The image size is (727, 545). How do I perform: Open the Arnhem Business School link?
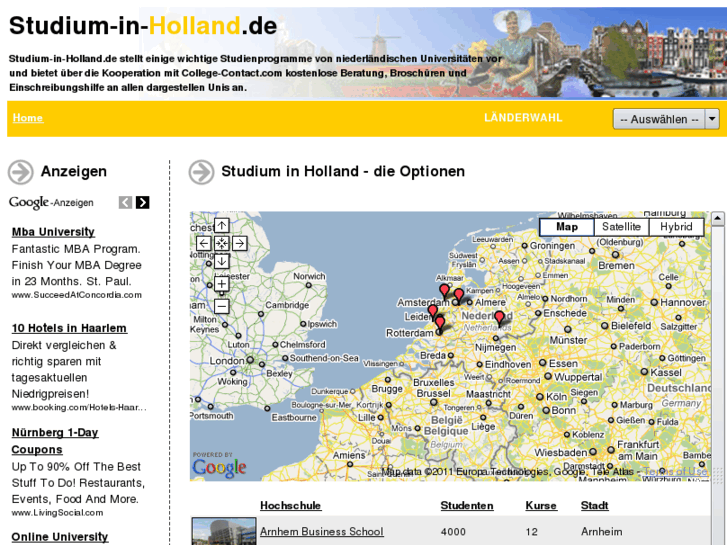(322, 532)
